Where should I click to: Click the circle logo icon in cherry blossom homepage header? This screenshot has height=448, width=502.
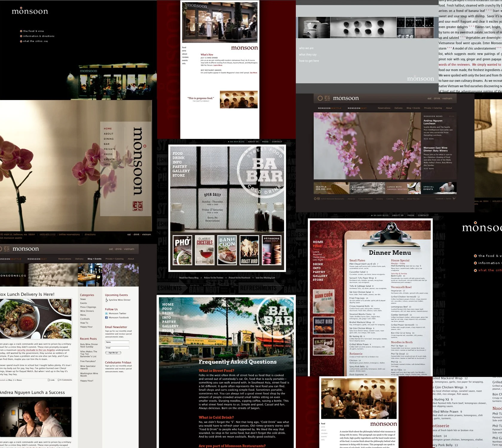click(x=320, y=98)
